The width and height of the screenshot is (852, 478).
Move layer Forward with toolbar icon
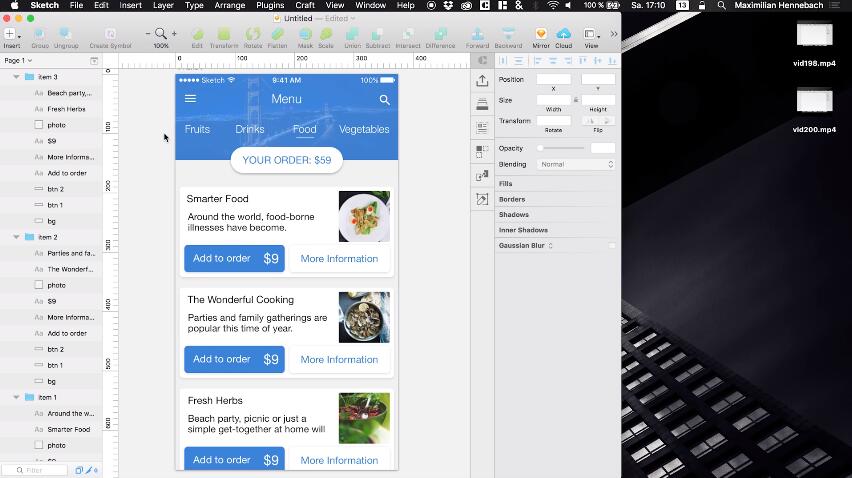pyautogui.click(x=478, y=34)
